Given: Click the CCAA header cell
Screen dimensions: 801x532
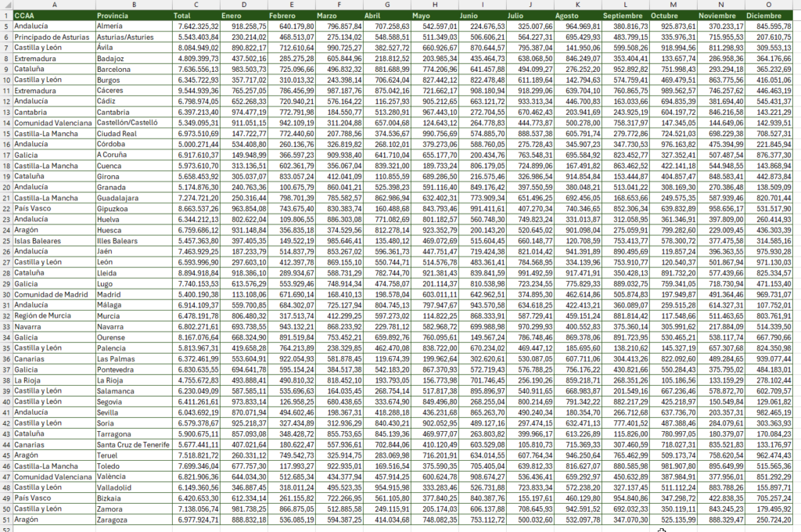Looking at the screenshot, I should 54,16.
